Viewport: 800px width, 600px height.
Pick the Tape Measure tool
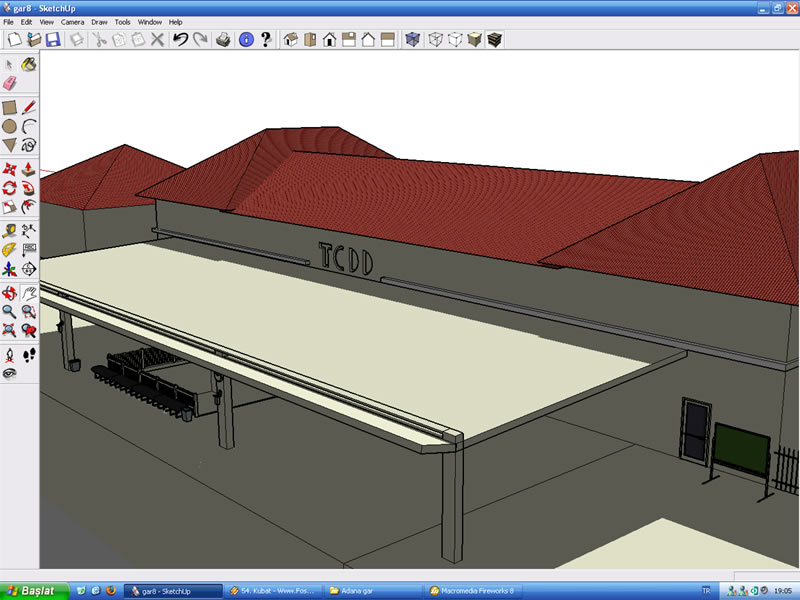pyautogui.click(x=9, y=231)
